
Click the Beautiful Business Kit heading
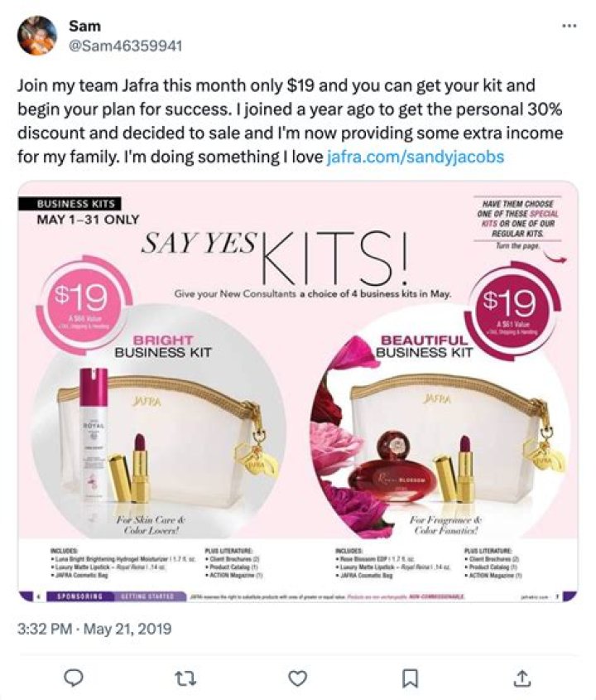click(x=425, y=346)
